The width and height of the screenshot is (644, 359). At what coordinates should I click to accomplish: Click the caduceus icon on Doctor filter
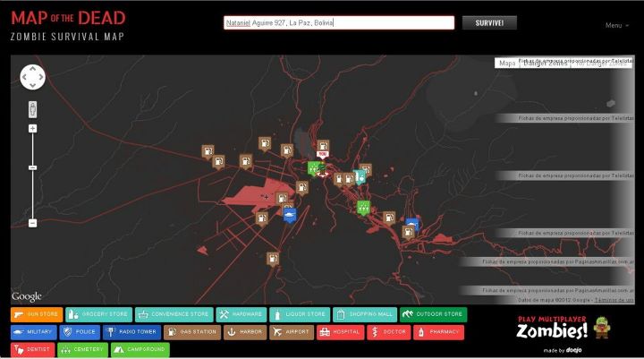coord(375,332)
